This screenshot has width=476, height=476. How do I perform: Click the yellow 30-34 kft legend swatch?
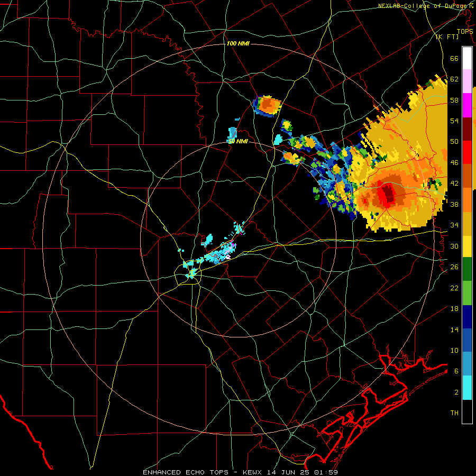tap(467, 246)
